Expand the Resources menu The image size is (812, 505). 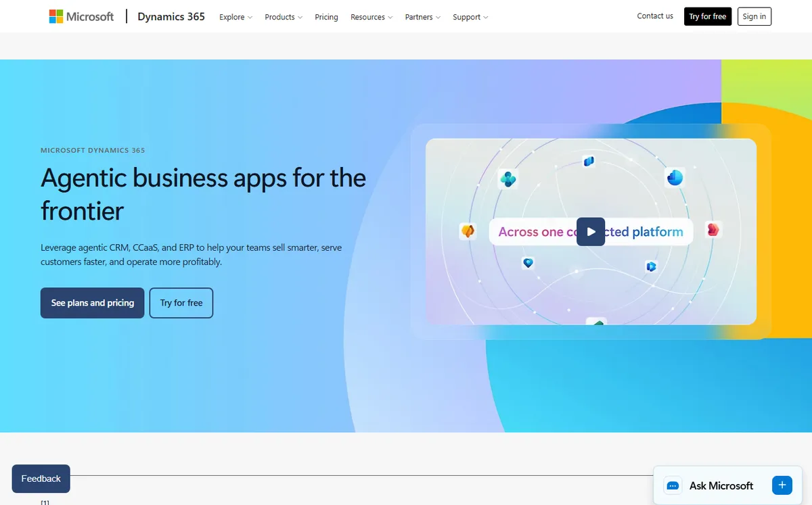[371, 17]
